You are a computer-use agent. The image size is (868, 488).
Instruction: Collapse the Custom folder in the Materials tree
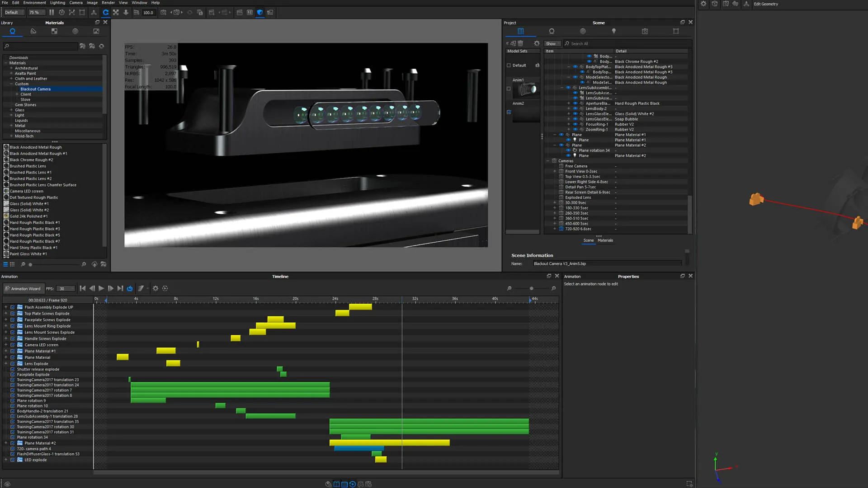coord(11,84)
